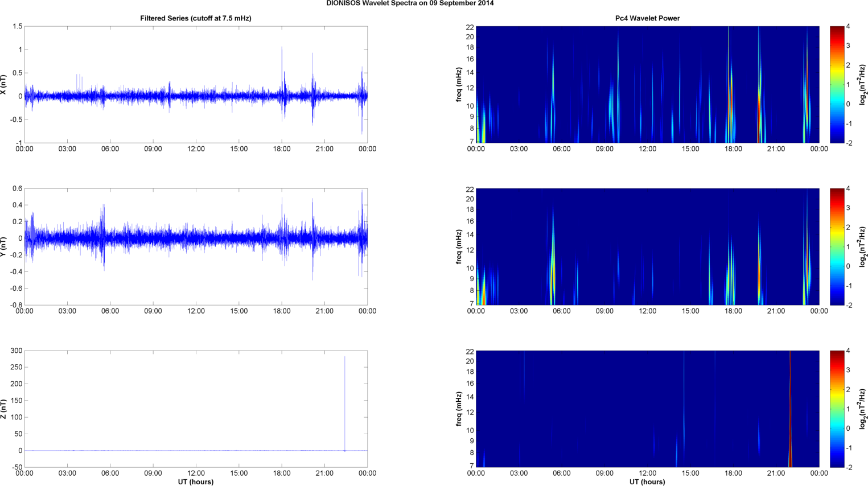
Task: Click the 22 frequency tick on the top spectrogram
Action: click(470, 27)
